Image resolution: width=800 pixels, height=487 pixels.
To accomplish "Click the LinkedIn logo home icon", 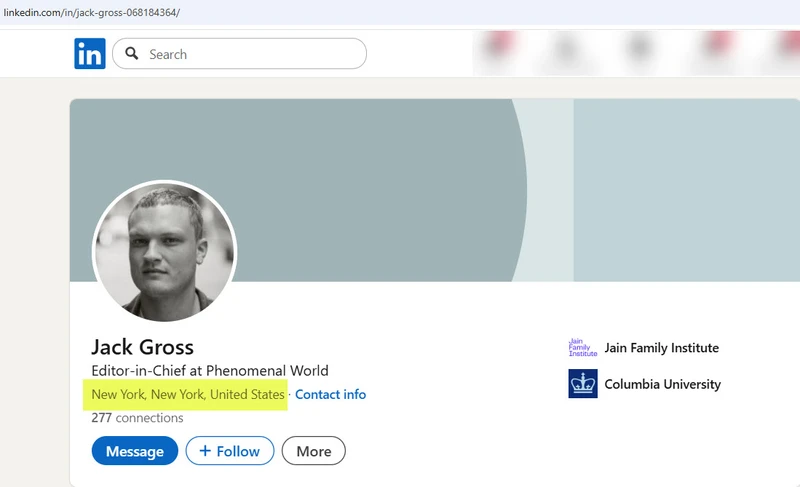I will coord(89,54).
